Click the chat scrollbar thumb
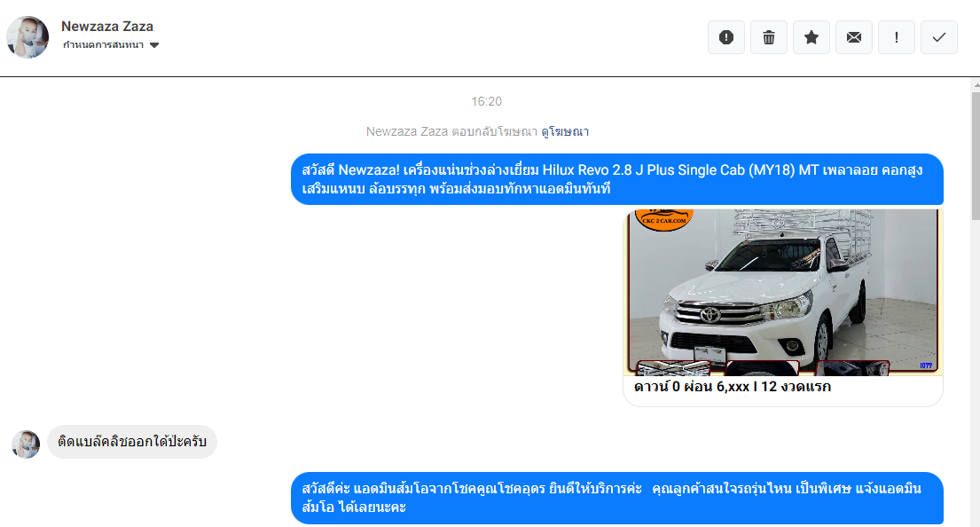Screen dimensions: 980x527 tap(976, 155)
